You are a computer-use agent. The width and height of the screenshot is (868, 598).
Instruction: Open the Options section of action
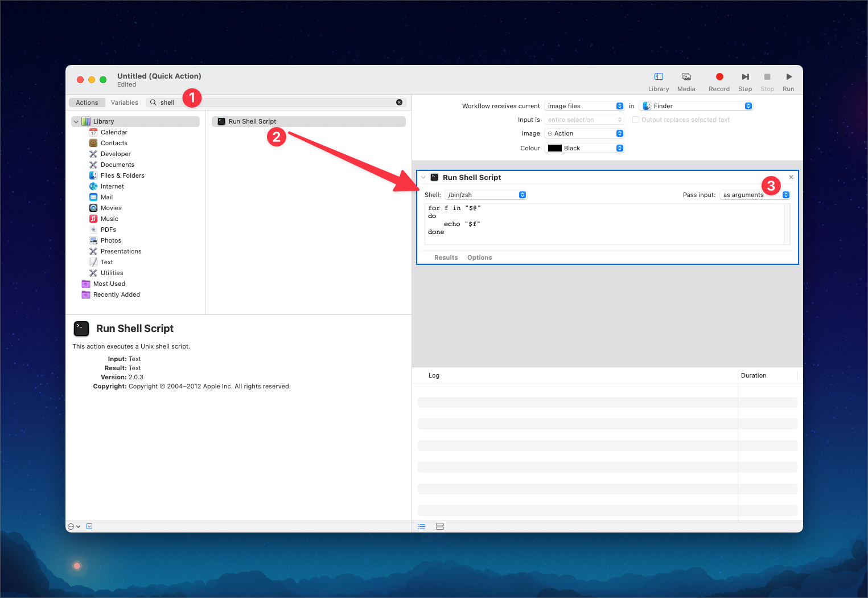479,257
